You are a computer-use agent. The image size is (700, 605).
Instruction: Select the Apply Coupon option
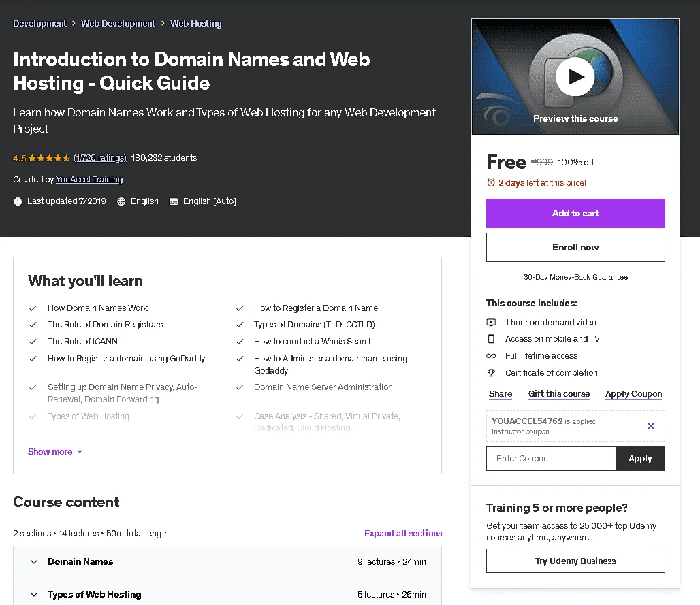tap(633, 394)
